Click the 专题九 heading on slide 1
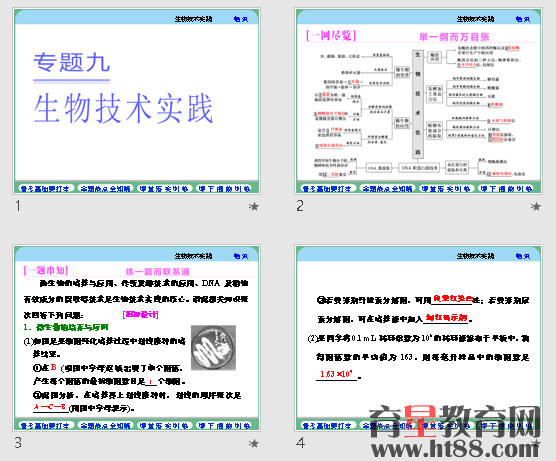Screen dimensions: 556x461 tap(72, 62)
